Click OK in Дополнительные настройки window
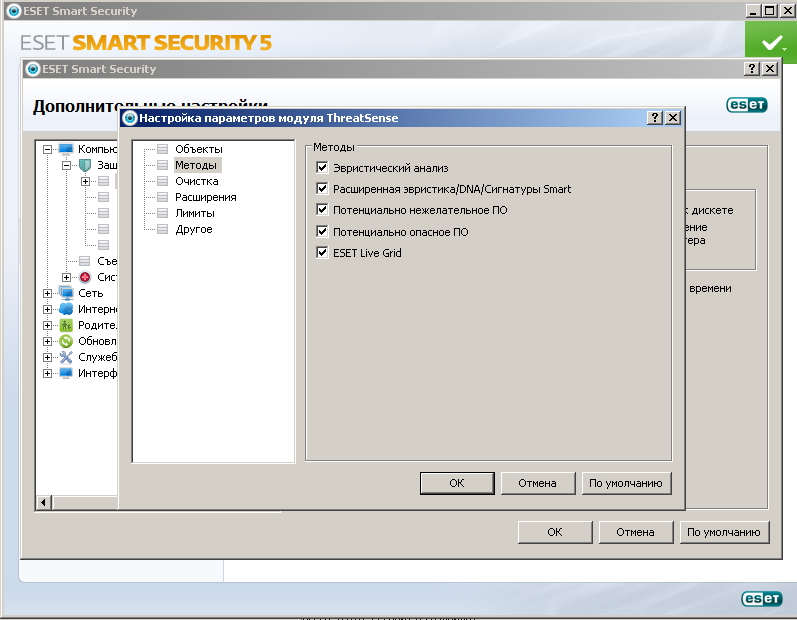The height and width of the screenshot is (620, 797). 555,532
